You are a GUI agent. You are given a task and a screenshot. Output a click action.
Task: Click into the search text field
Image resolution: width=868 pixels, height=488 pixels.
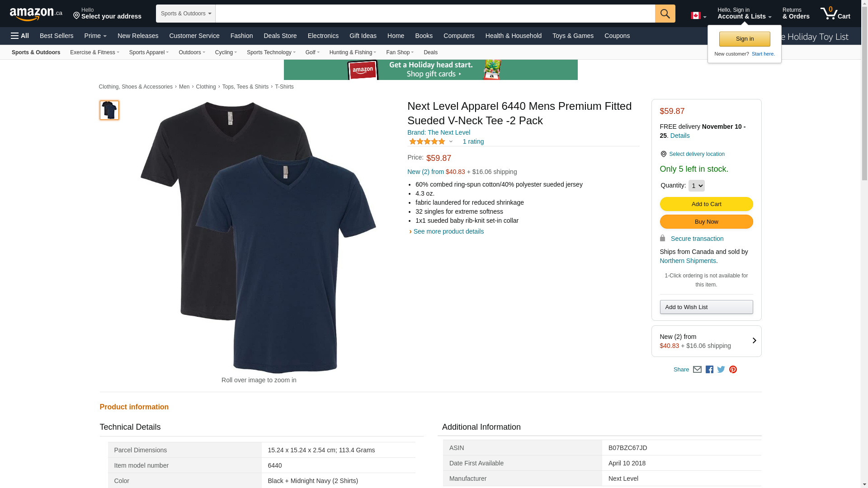pyautogui.click(x=434, y=14)
